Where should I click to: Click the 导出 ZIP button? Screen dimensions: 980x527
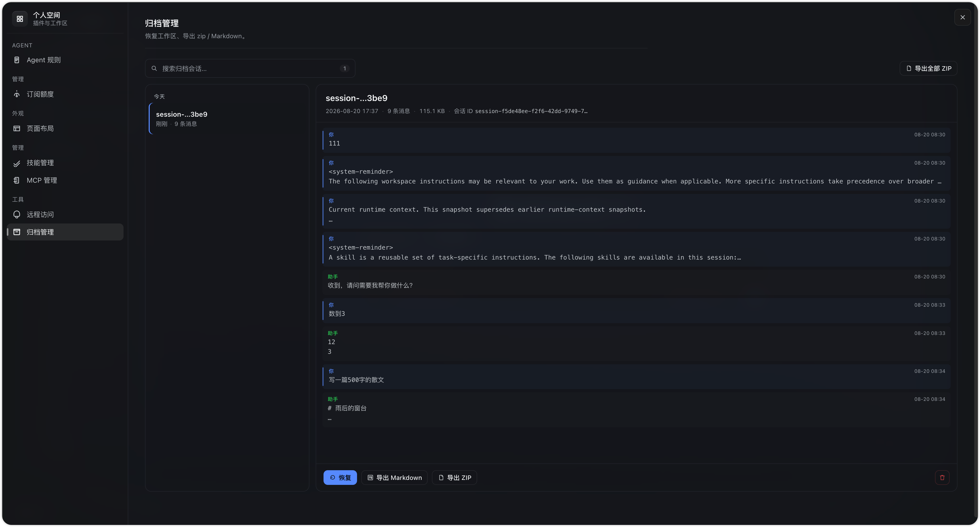pyautogui.click(x=454, y=478)
